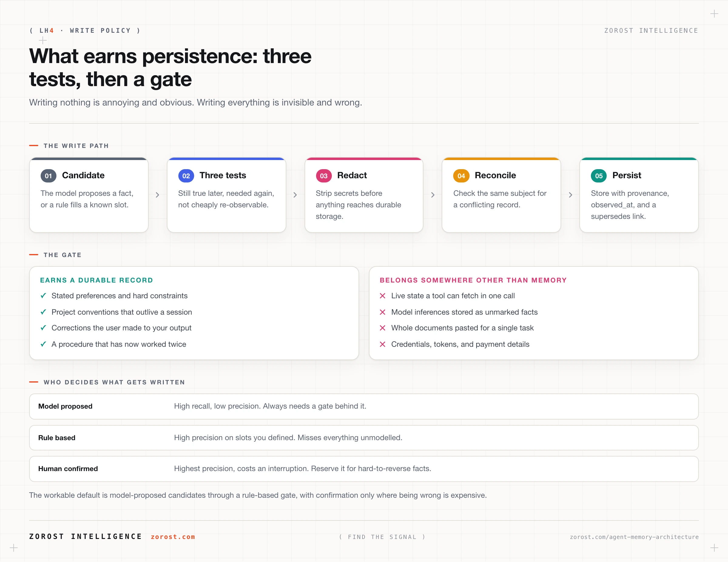Click the plus crosshair in top-right corner
Screen dimensions: 728x562
coord(714,14)
